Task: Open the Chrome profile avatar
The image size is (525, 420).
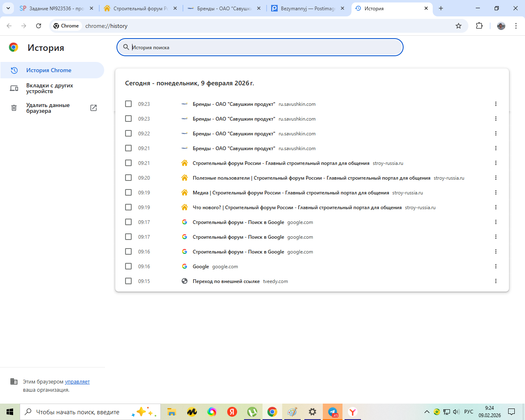Action: (x=501, y=26)
